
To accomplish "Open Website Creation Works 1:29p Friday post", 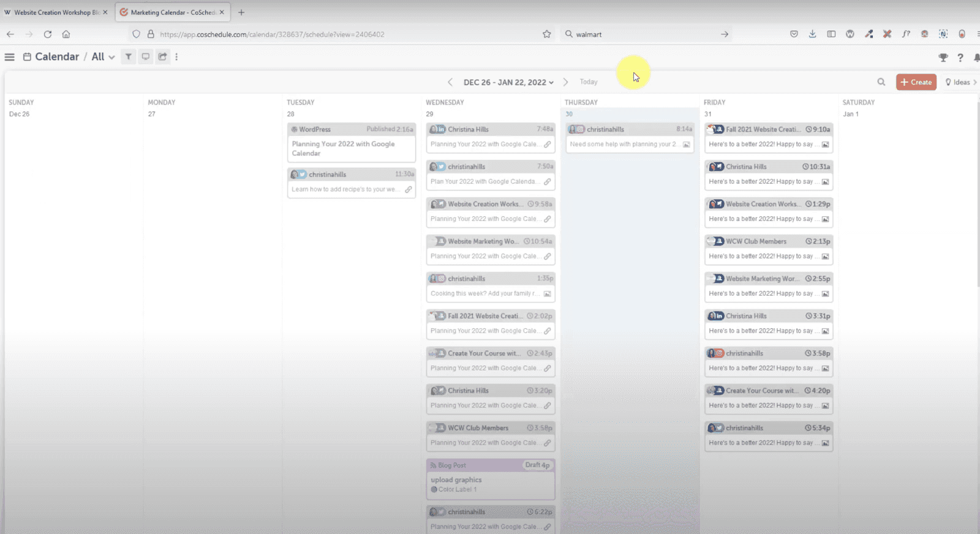I will [769, 212].
